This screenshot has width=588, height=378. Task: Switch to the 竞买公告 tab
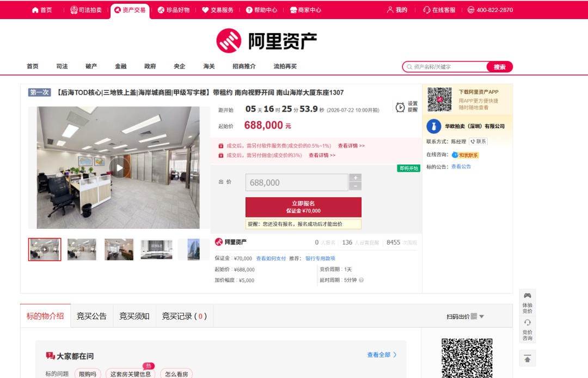click(91, 316)
